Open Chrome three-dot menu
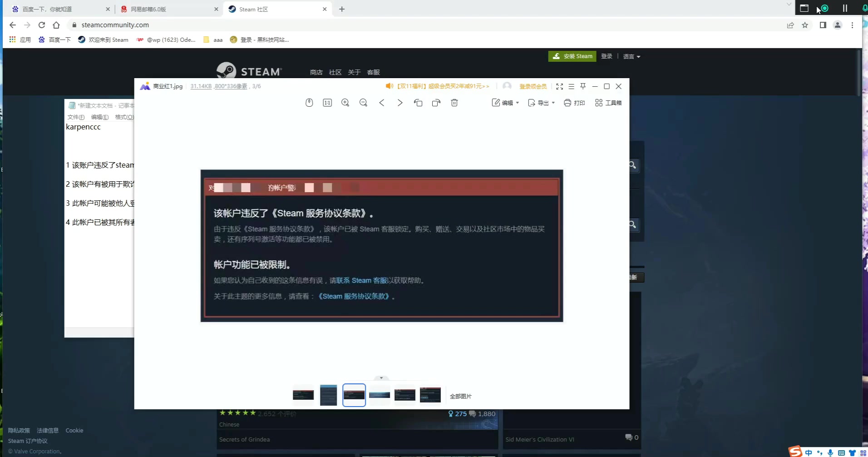The height and width of the screenshot is (457, 868). [x=852, y=25]
